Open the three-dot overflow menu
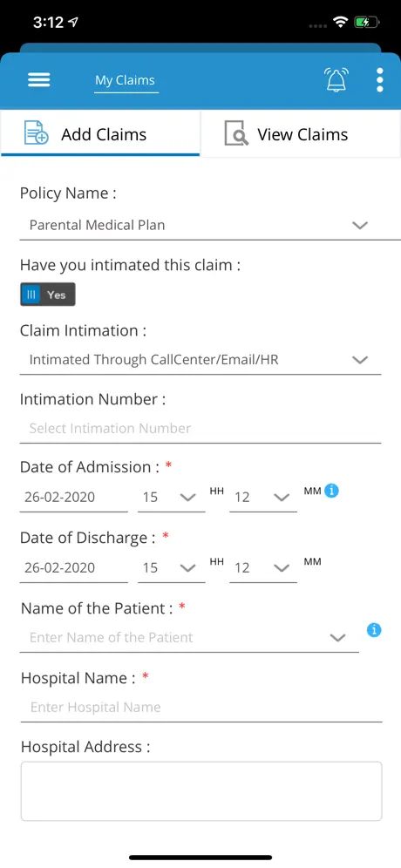 point(379,80)
